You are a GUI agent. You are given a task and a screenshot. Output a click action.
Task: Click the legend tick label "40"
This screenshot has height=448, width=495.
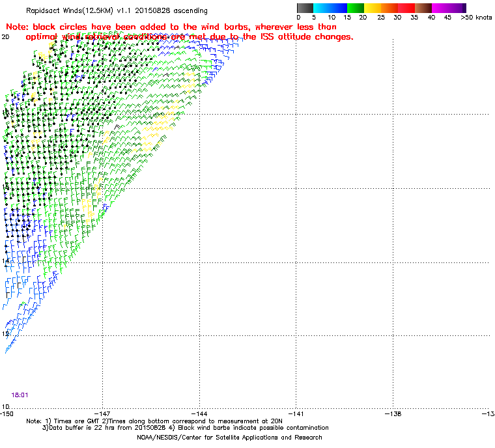(x=432, y=18)
